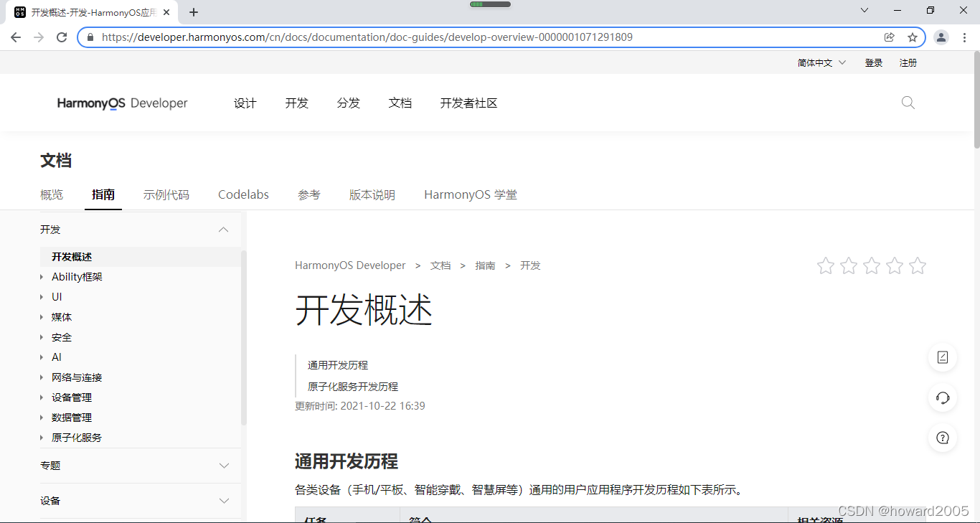Expand the 专题 section
Screen dimensions: 980x523
click(x=223, y=465)
